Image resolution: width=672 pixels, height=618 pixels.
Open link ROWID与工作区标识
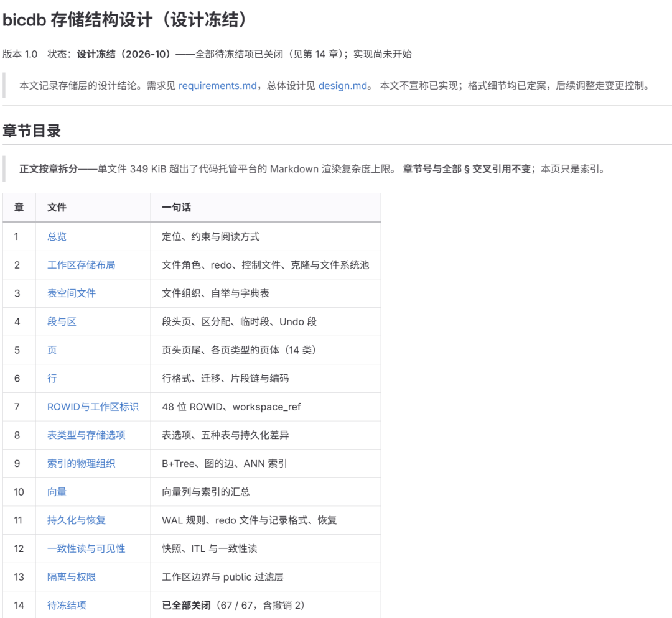click(x=93, y=407)
